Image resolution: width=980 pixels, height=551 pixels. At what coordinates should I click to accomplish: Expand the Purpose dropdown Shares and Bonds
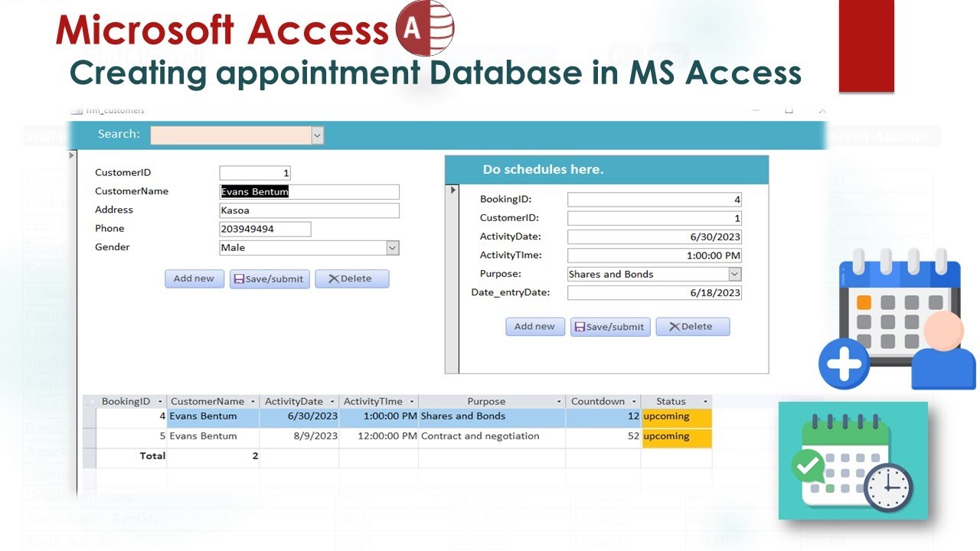(734, 274)
